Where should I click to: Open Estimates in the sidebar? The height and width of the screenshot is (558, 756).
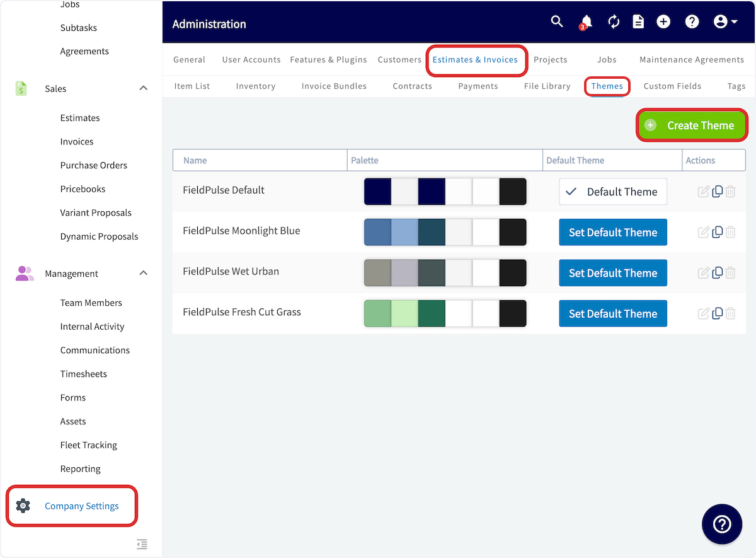coord(80,118)
